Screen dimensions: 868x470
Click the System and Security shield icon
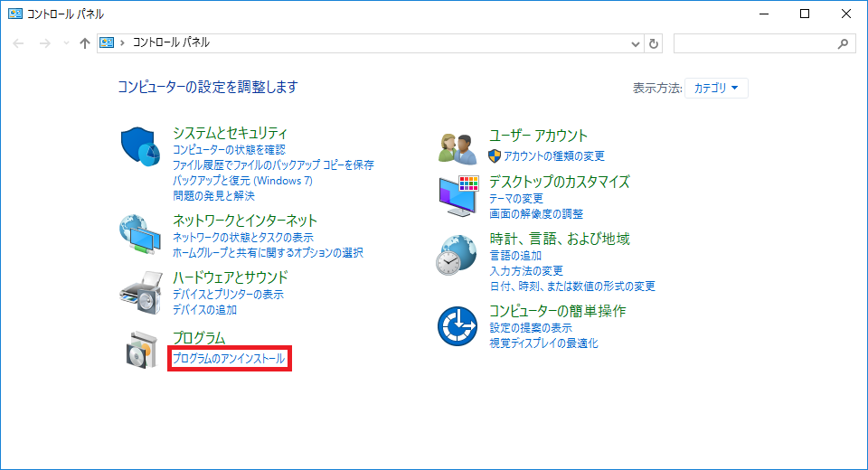click(x=139, y=149)
